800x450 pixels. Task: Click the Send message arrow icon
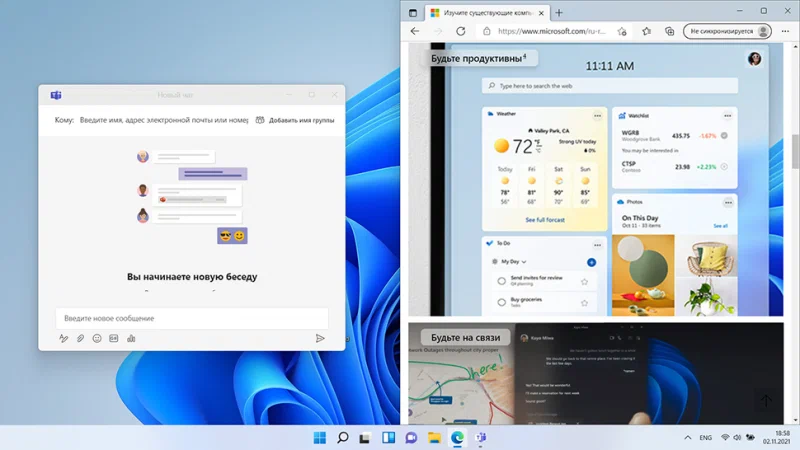pyautogui.click(x=320, y=339)
